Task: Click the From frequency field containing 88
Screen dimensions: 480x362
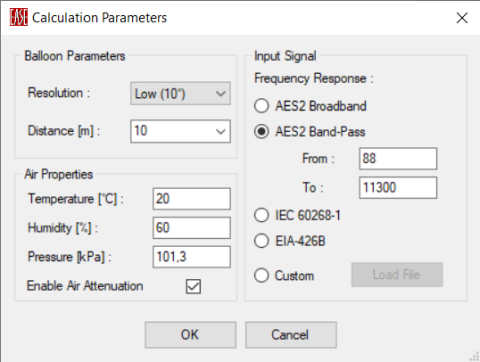Action: 398,159
